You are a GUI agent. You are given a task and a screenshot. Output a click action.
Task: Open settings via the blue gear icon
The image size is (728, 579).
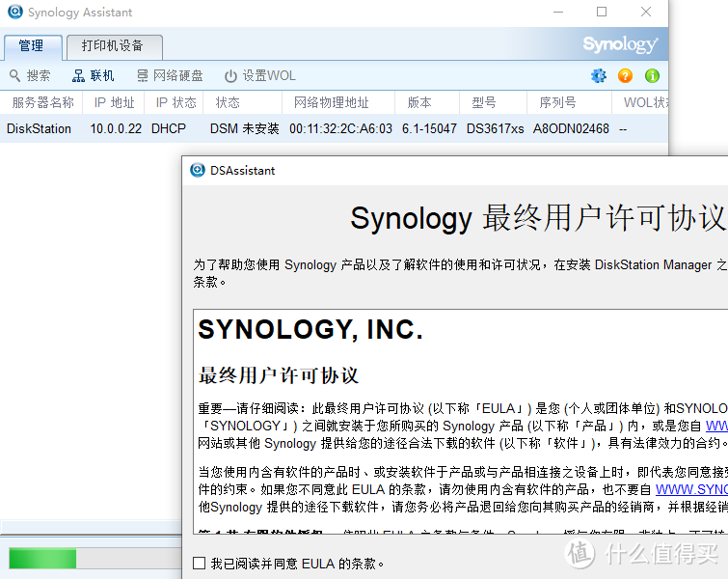click(x=599, y=75)
